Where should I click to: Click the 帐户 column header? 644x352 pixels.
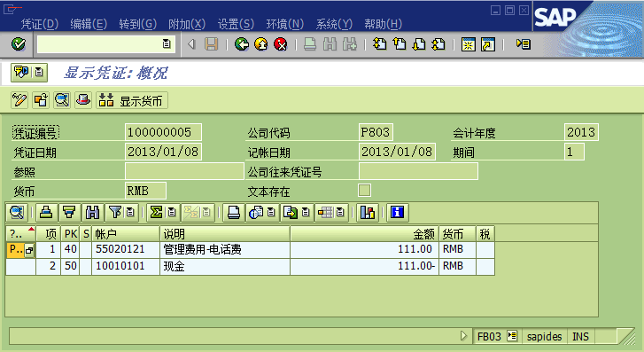tap(125, 234)
